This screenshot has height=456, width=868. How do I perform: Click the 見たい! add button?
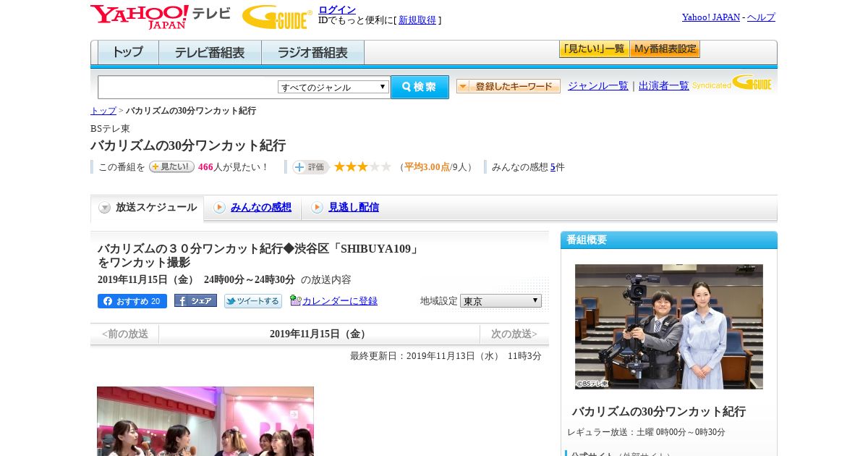pos(171,166)
